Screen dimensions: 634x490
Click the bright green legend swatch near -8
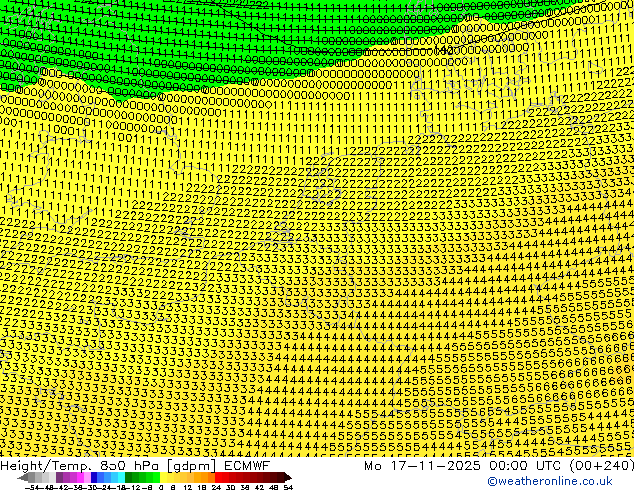click(156, 477)
